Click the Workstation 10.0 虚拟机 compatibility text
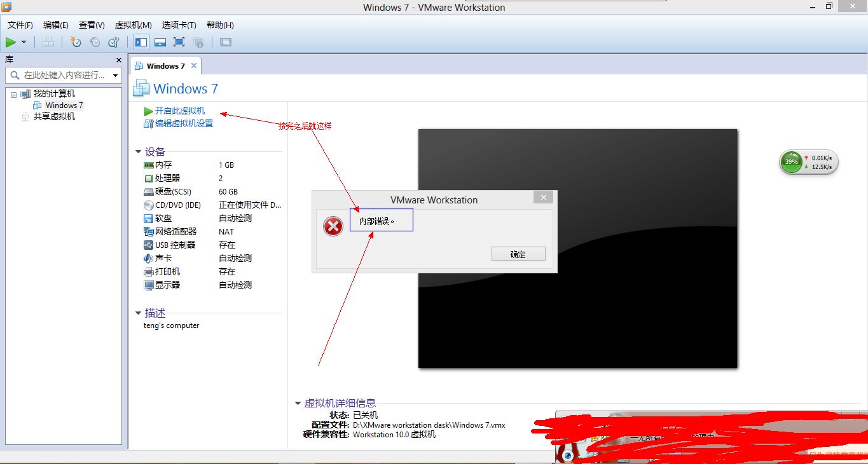868x464 pixels. pyautogui.click(x=394, y=434)
